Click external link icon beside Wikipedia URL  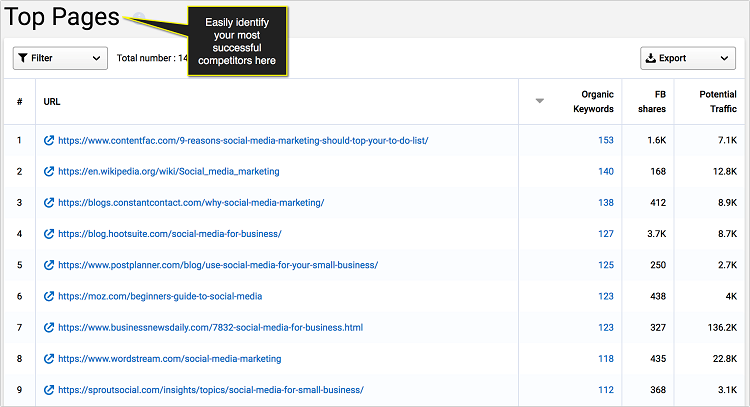click(x=49, y=172)
